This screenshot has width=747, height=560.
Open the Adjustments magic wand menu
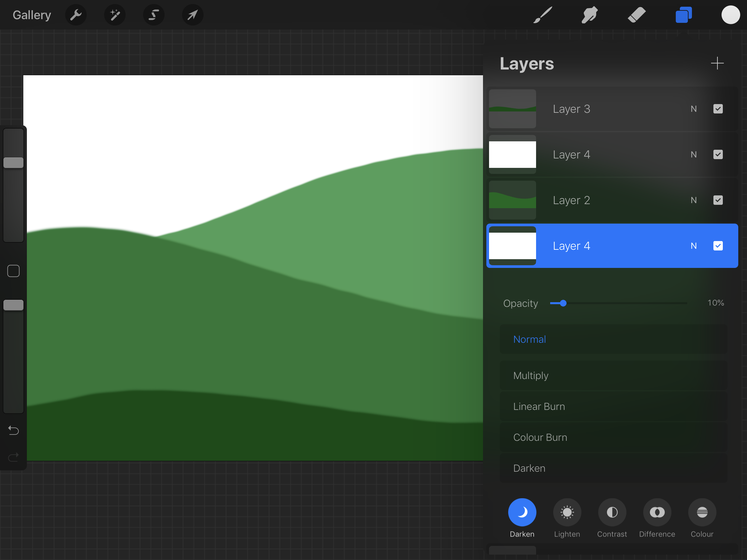[115, 15]
